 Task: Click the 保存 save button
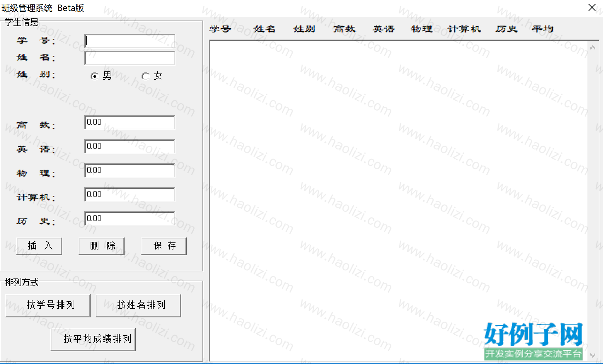[164, 246]
